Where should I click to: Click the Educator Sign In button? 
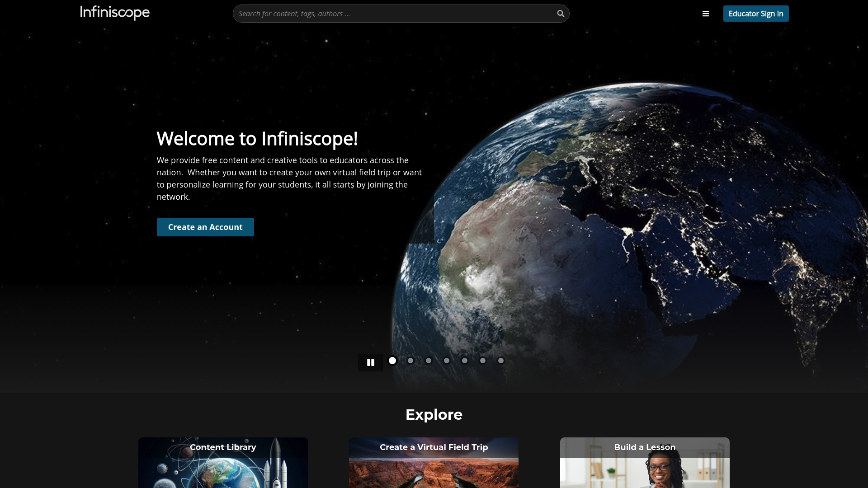pyautogui.click(x=756, y=14)
